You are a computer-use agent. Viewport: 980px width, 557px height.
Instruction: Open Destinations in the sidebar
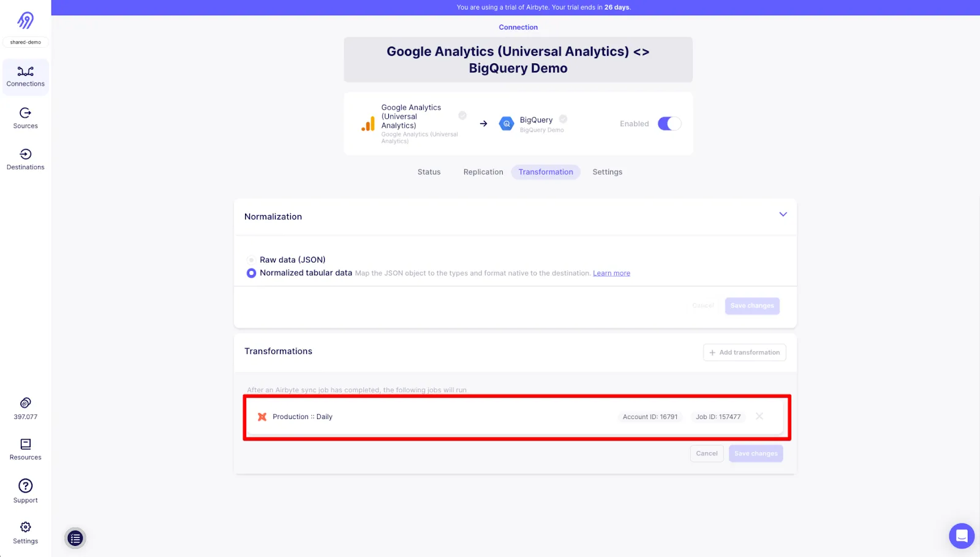(x=26, y=159)
